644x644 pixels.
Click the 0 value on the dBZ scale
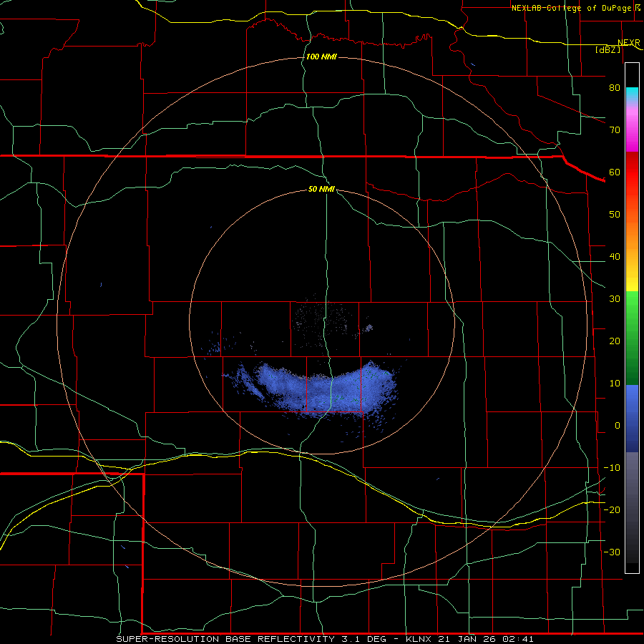(618, 426)
